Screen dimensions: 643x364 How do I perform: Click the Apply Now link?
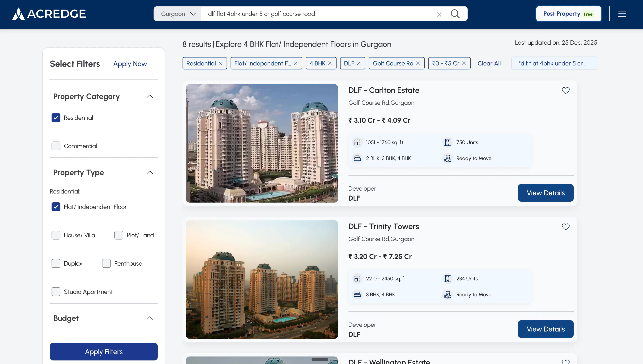(130, 64)
